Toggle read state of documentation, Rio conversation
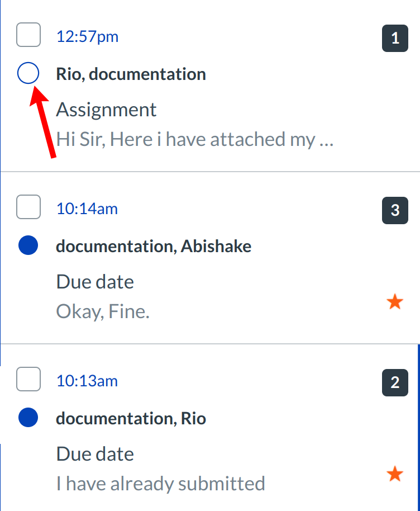 pyautogui.click(x=28, y=418)
